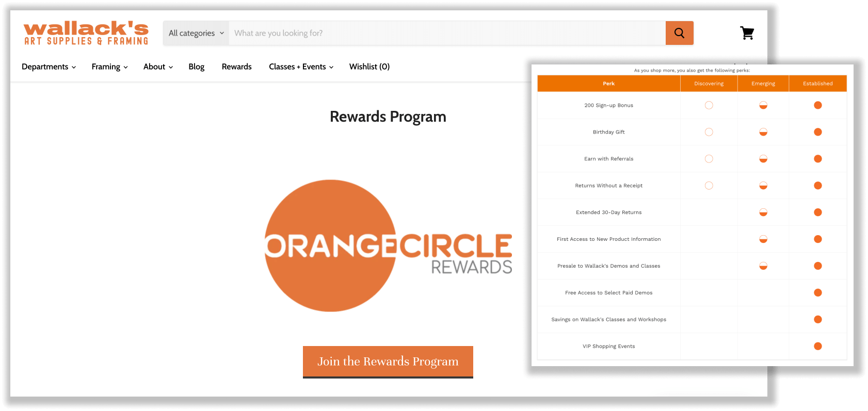The width and height of the screenshot is (868, 411).
Task: Click Established filled circle for 200 Sign-up Bonus
Action: tap(818, 105)
